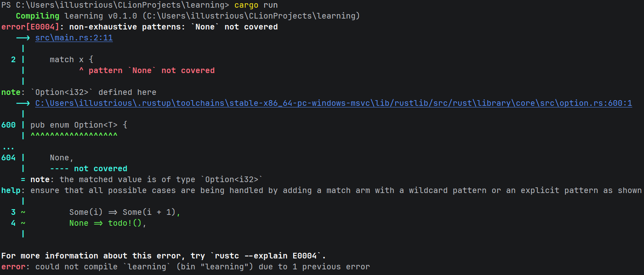Click the arrow before src\main.rs
Viewport: 644px width, 275px height.
(23, 38)
